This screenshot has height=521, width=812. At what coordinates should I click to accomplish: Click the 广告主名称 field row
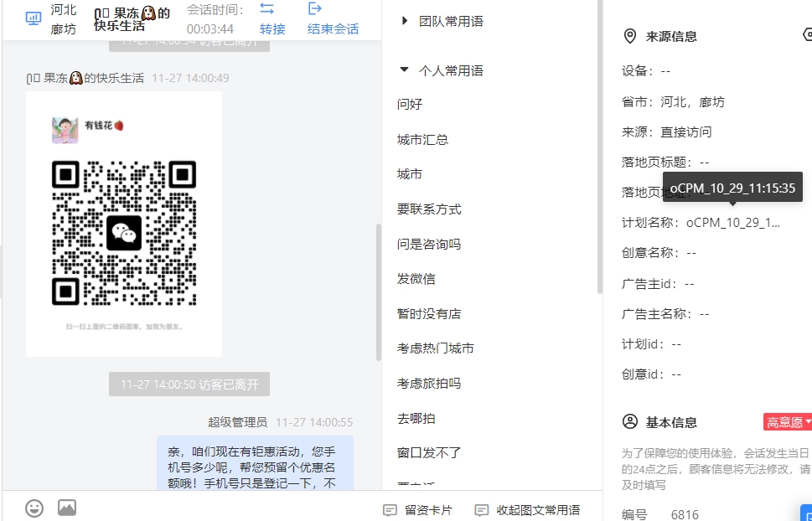[x=665, y=313]
